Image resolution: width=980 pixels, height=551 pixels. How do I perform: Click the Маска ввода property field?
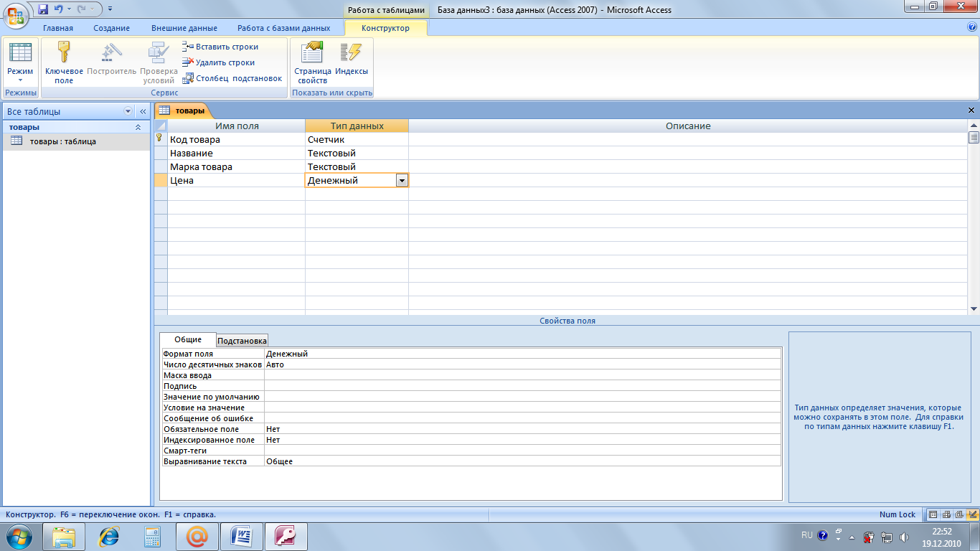tap(522, 375)
